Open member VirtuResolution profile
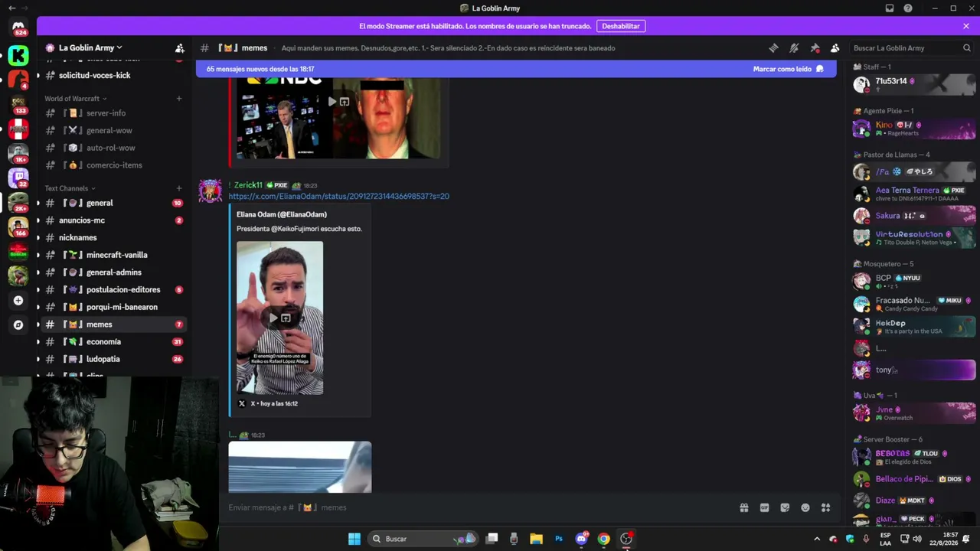980x551 pixels. click(914, 237)
